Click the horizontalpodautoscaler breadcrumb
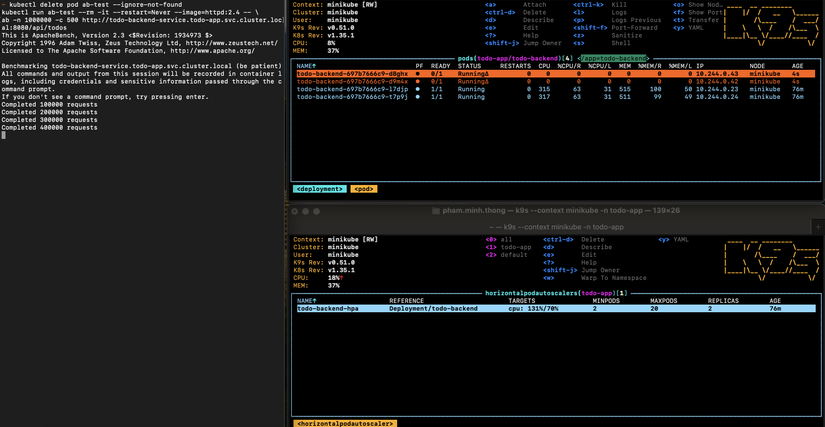The image size is (825, 427). pos(345,423)
